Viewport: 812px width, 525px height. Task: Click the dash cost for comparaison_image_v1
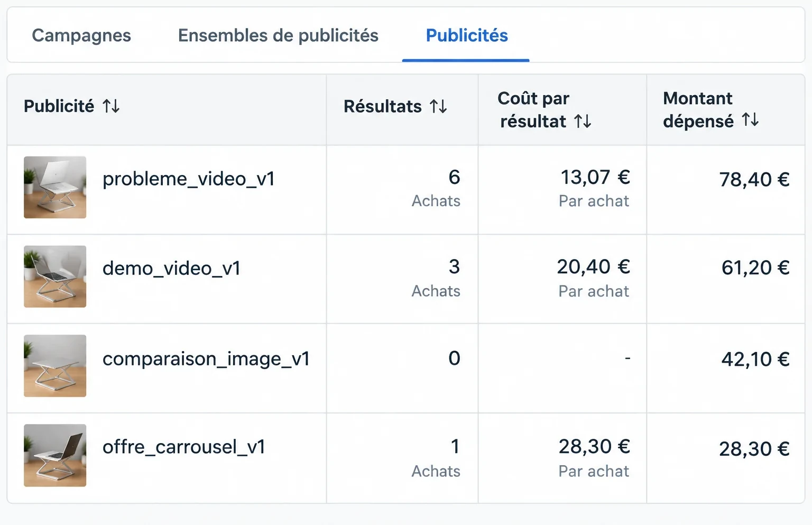tap(628, 358)
